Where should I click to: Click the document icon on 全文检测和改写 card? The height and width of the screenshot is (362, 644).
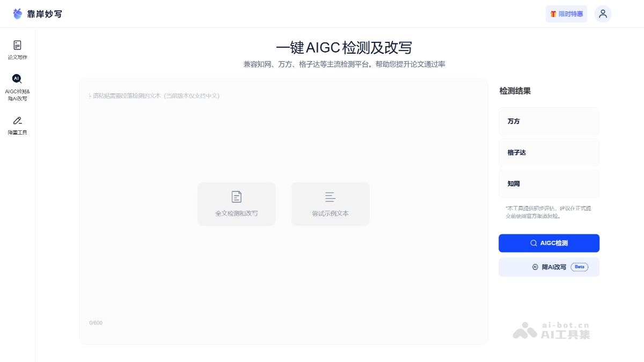tap(237, 196)
